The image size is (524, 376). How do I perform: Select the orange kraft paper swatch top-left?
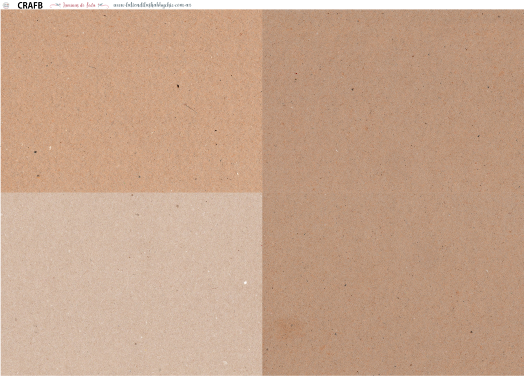tap(132, 101)
